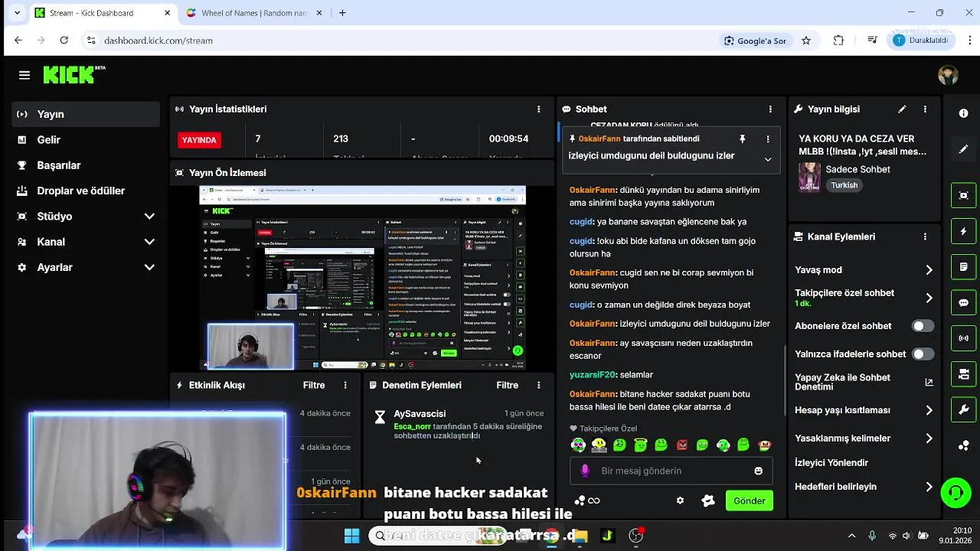Open emoji picker in the message box

tap(758, 471)
